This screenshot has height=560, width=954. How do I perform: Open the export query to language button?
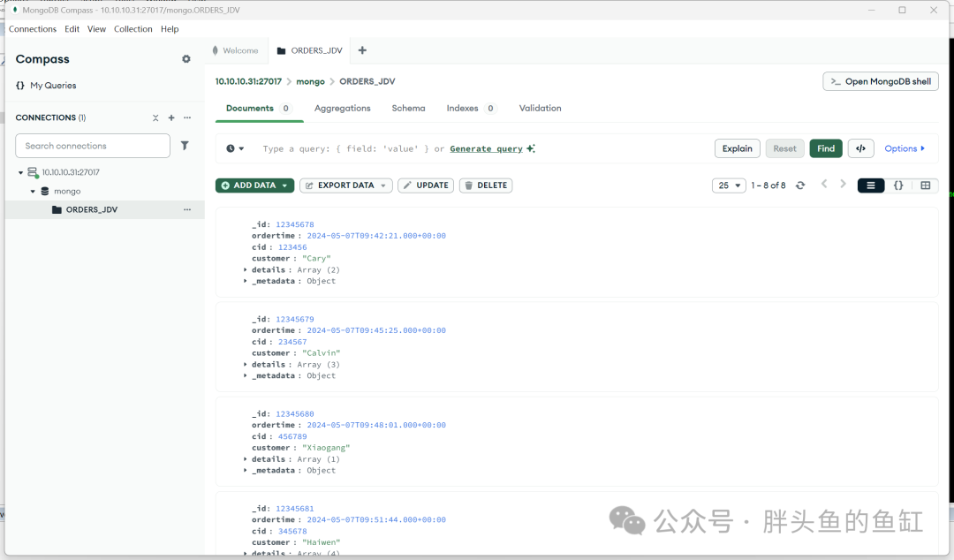click(861, 148)
